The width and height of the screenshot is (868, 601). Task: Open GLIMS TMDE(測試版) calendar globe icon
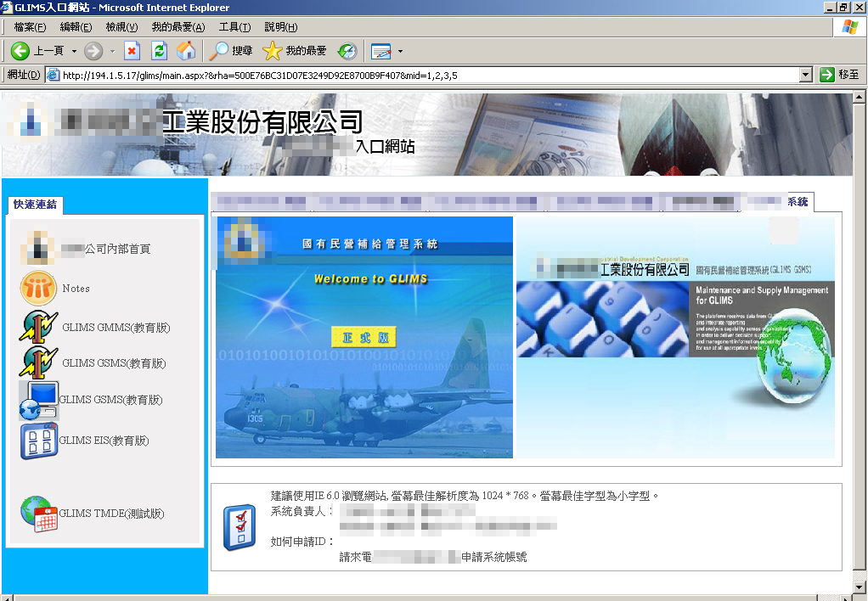point(38,514)
